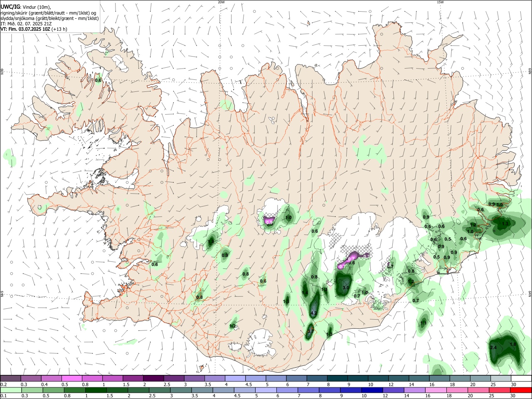This screenshot has height=399, width=532.
Task: Click the 'rigning/skúrir' legend description line
Action: tap(48, 13)
